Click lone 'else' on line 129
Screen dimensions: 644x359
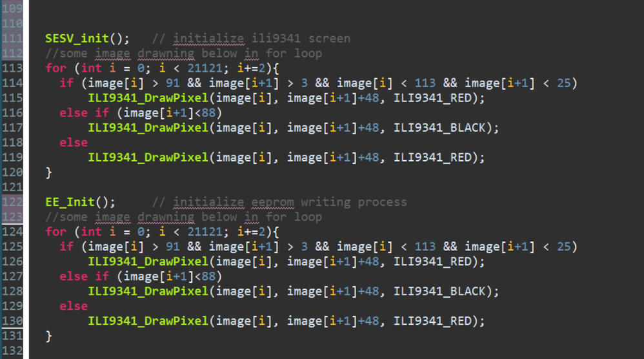tap(74, 305)
